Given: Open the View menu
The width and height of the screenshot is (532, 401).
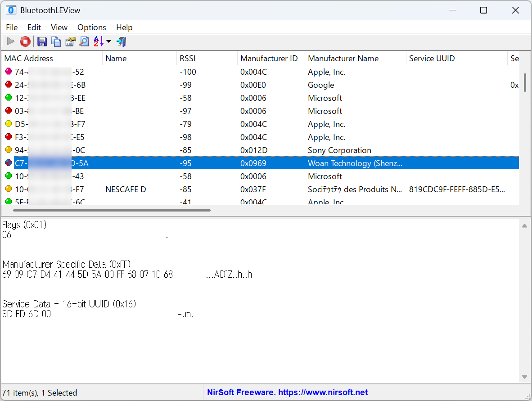Looking at the screenshot, I should [59, 27].
